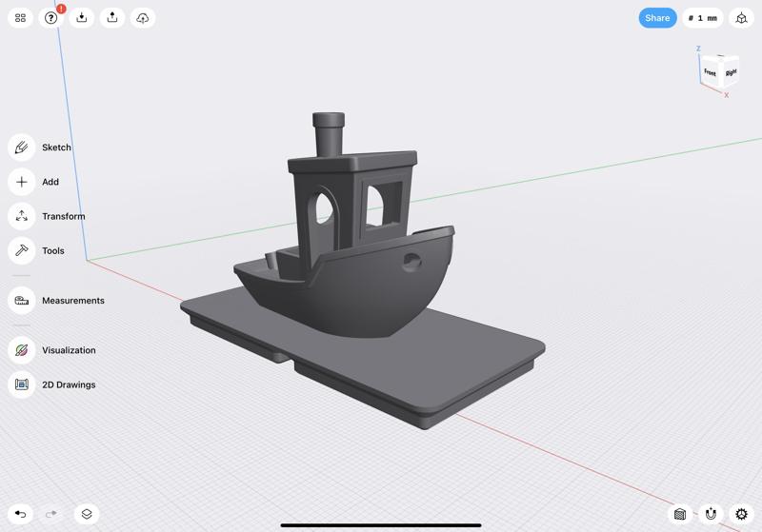Open the 1 mm grid size setting

coord(703,18)
